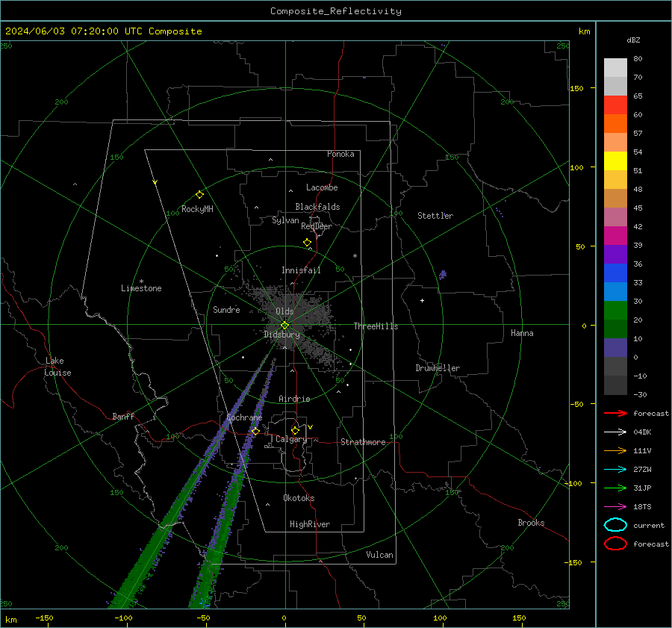Click yellow diamond marker below Cochrane
672x628 pixels.
pos(255,431)
